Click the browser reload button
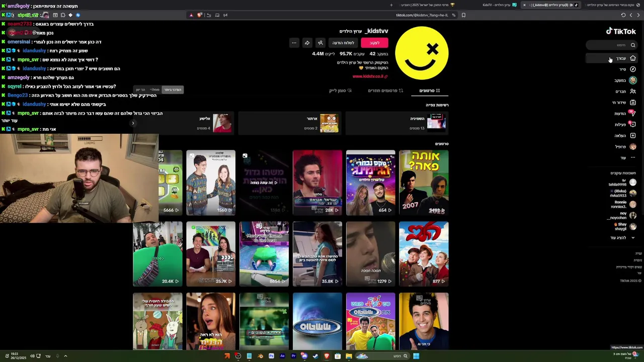The image size is (644, 362). pyautogui.click(x=623, y=15)
